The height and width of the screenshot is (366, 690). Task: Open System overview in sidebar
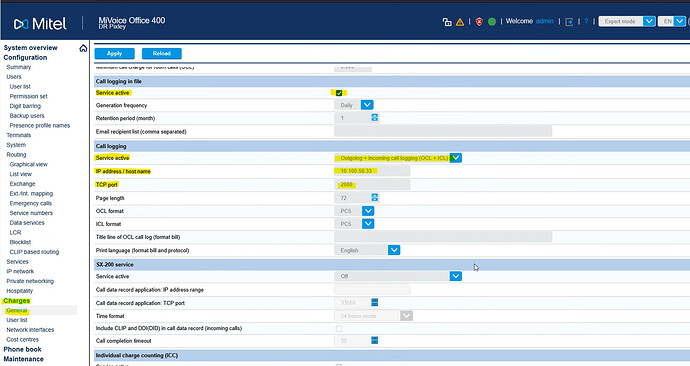click(30, 48)
